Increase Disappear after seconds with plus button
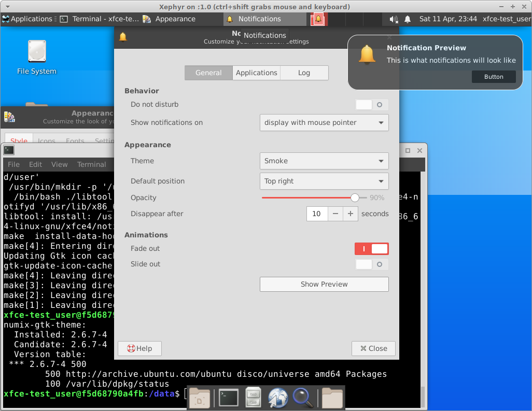 (351, 214)
